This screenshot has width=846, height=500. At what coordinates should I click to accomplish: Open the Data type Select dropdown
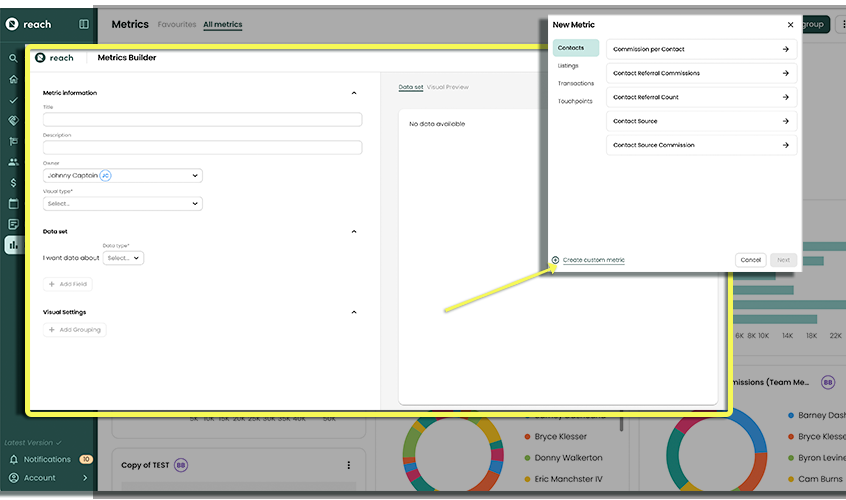pos(123,258)
